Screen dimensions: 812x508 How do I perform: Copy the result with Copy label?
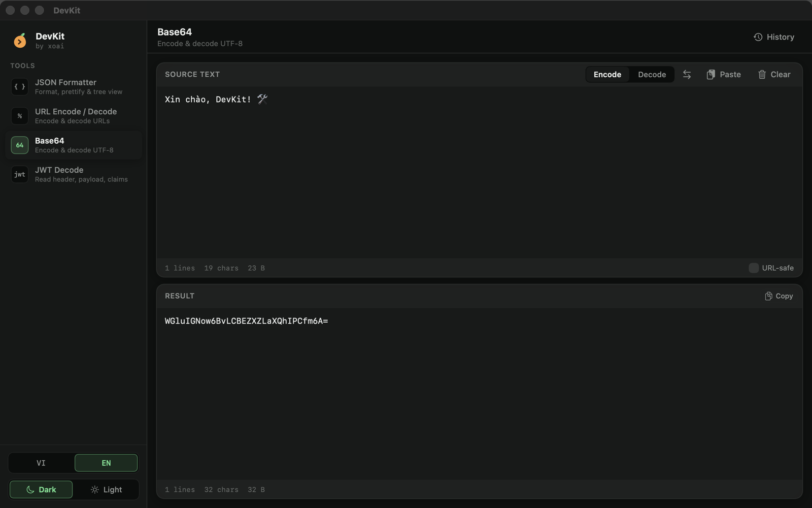[784, 296]
